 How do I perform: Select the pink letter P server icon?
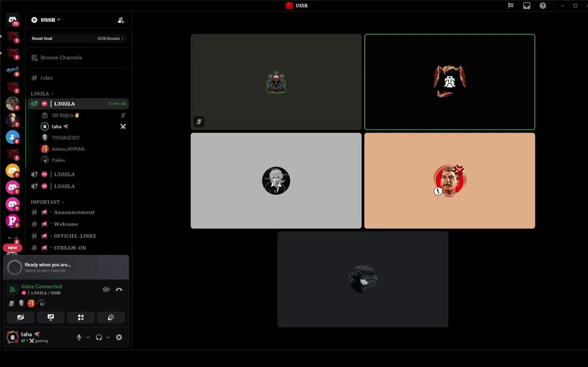tap(12, 221)
